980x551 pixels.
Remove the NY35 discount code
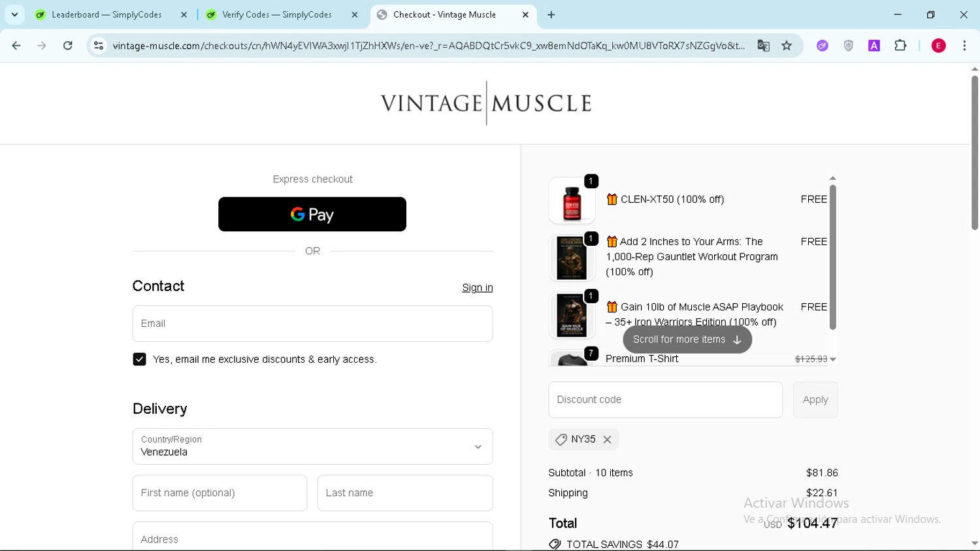point(608,440)
